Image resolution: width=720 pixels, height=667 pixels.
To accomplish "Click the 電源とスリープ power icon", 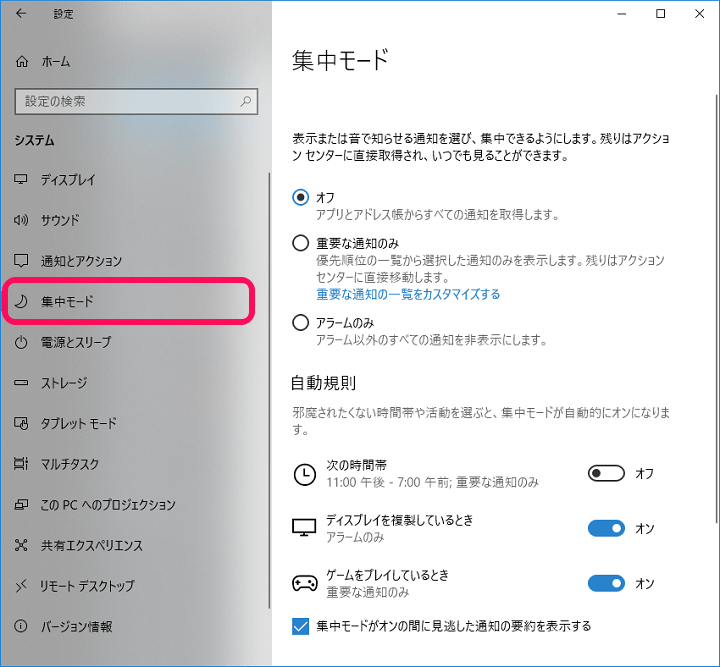I will click(21, 342).
